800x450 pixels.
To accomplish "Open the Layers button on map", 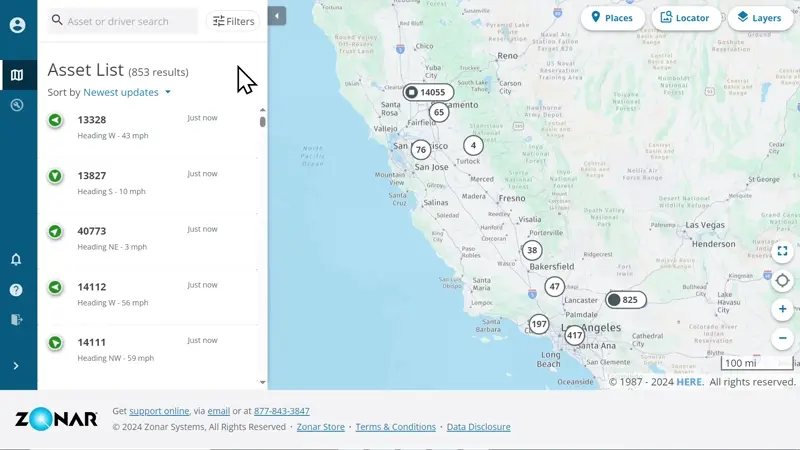I will 760,18.
